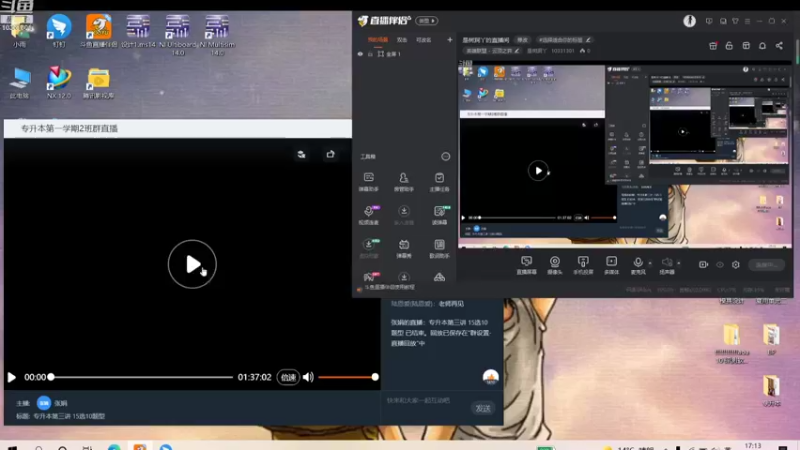
Task: Open the 手机投屏 phone casting icon
Action: click(x=583, y=265)
